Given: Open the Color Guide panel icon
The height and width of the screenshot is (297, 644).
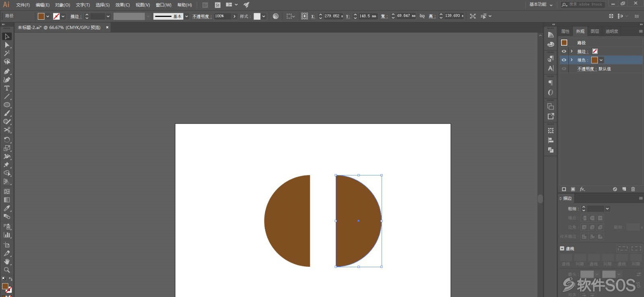Looking at the screenshot, I should click(x=551, y=35).
